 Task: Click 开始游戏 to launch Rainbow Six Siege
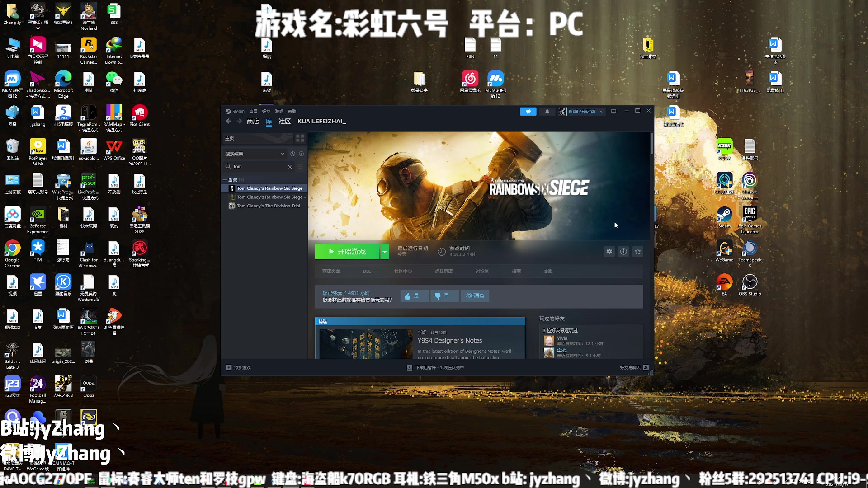[347, 251]
